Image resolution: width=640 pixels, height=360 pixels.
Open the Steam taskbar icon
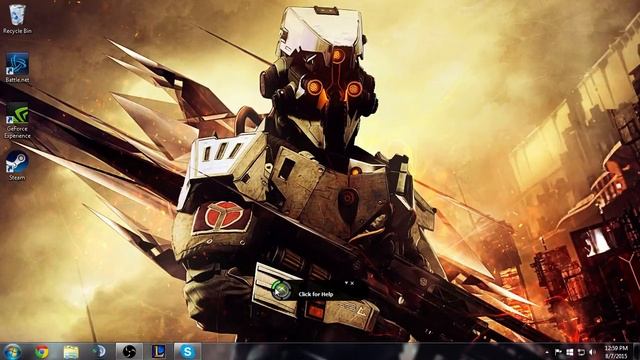100,351
